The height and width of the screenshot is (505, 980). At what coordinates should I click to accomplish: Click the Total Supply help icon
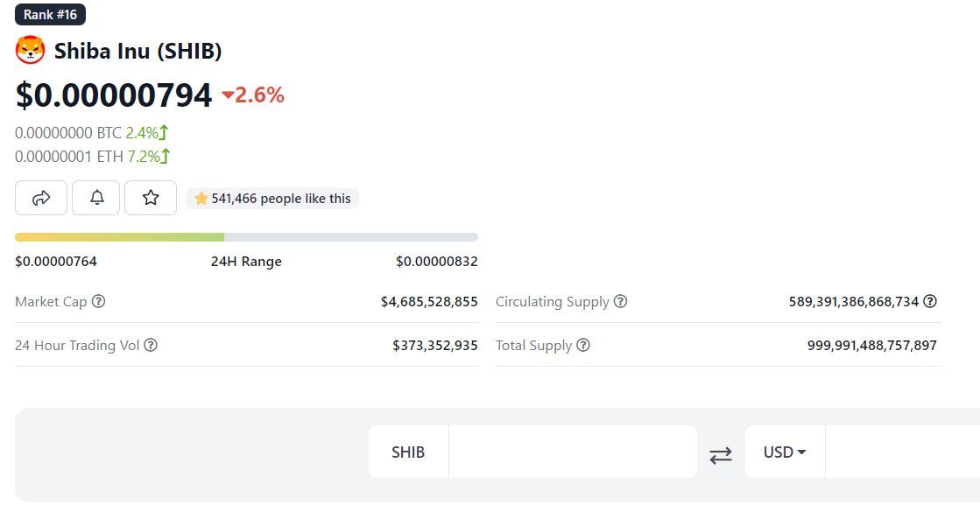[583, 345]
